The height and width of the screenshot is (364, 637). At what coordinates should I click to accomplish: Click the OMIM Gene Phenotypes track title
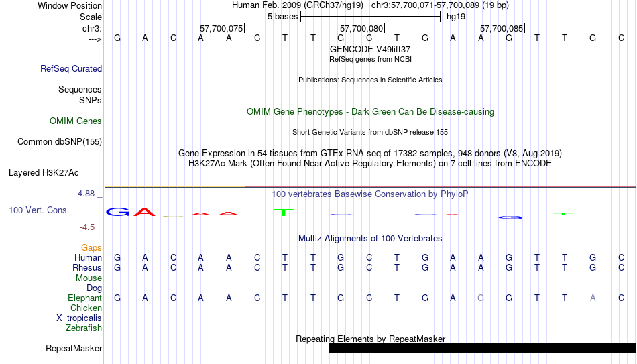tap(370, 112)
